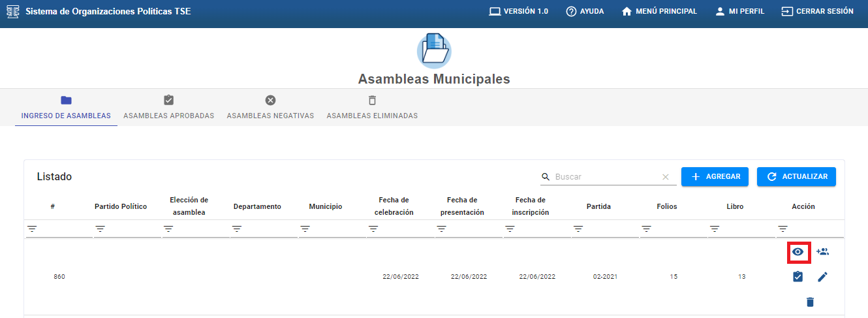The width and height of the screenshot is (868, 318).
Task: Open the filter under Partida column
Action: pos(578,229)
